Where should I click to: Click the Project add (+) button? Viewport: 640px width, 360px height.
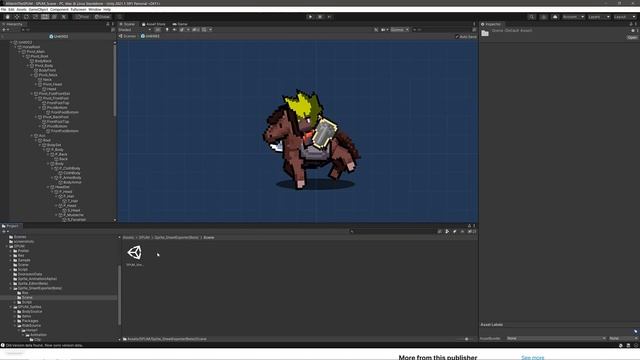coord(4,231)
